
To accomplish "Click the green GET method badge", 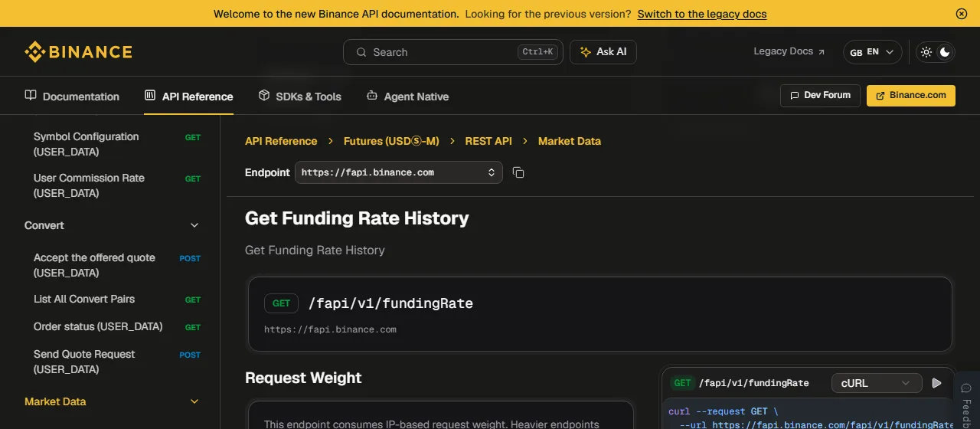I will coord(281,303).
